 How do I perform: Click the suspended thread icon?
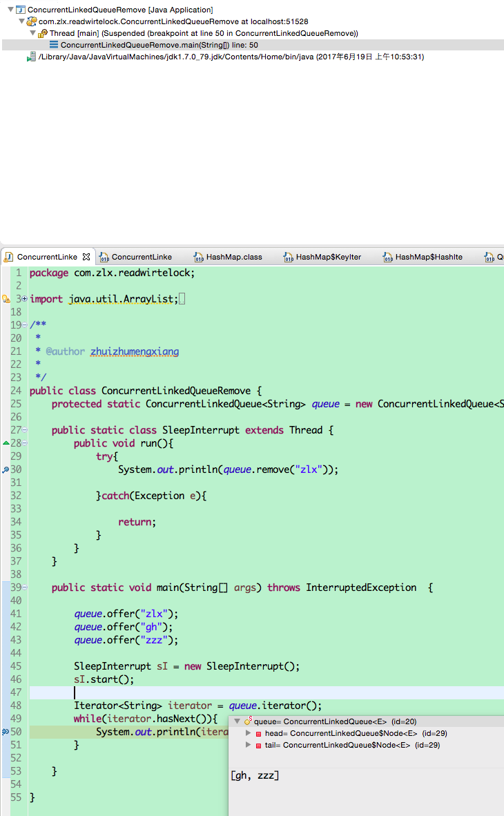pyautogui.click(x=43, y=33)
